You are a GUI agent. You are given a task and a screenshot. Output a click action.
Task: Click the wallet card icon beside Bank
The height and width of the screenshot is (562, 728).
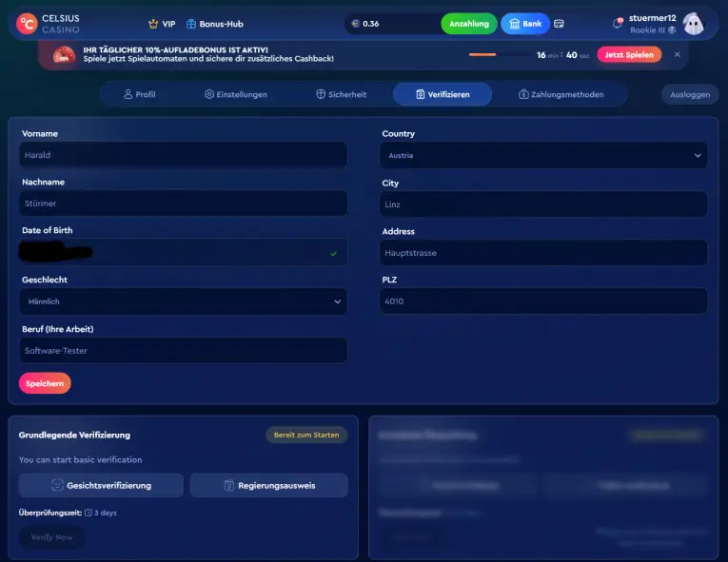click(559, 24)
